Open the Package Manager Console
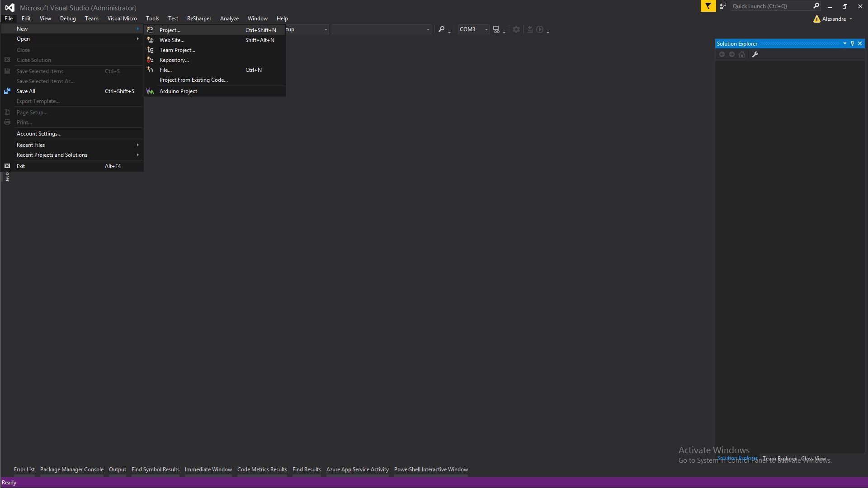The image size is (868, 488). tap(71, 469)
